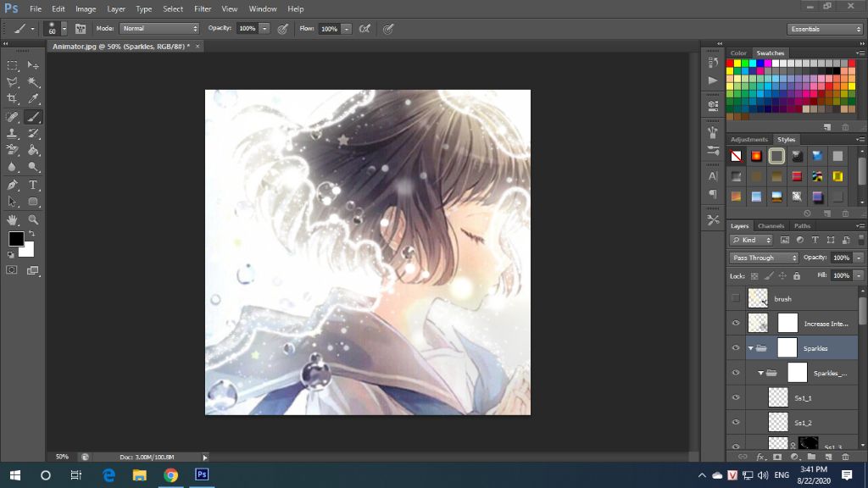Open the Layer menu

116,8
